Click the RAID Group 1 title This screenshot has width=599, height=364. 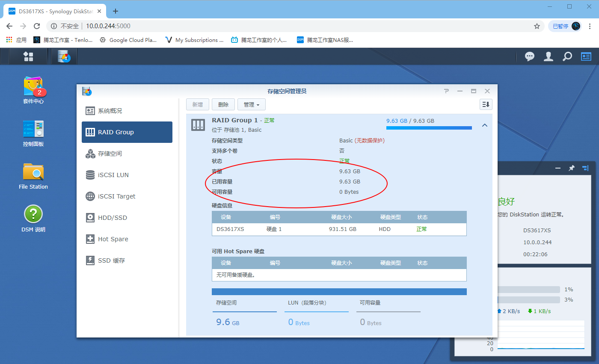235,120
